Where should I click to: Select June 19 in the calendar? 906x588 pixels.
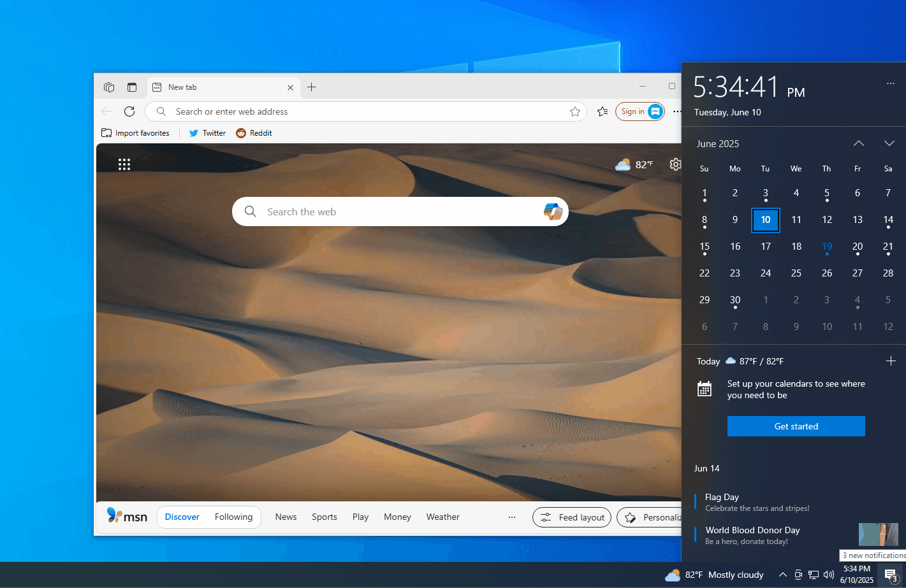tap(827, 247)
